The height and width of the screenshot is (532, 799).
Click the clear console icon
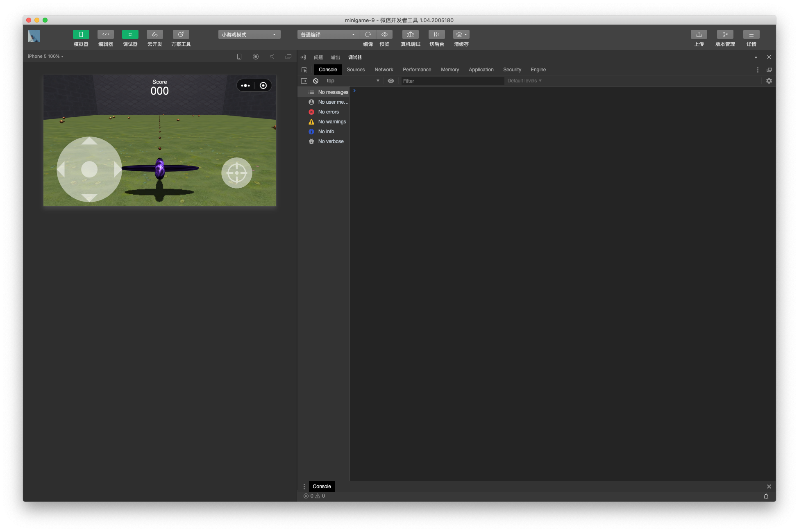pos(316,81)
